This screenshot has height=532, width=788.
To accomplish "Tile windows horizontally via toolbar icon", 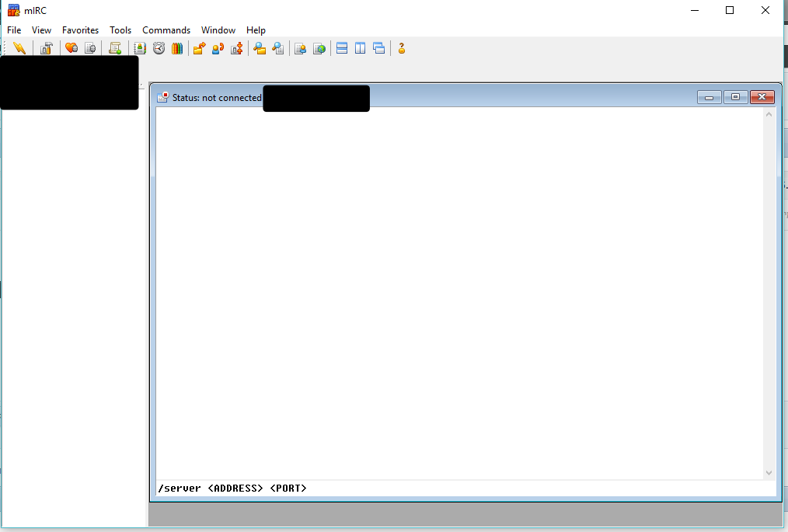I will pos(342,48).
